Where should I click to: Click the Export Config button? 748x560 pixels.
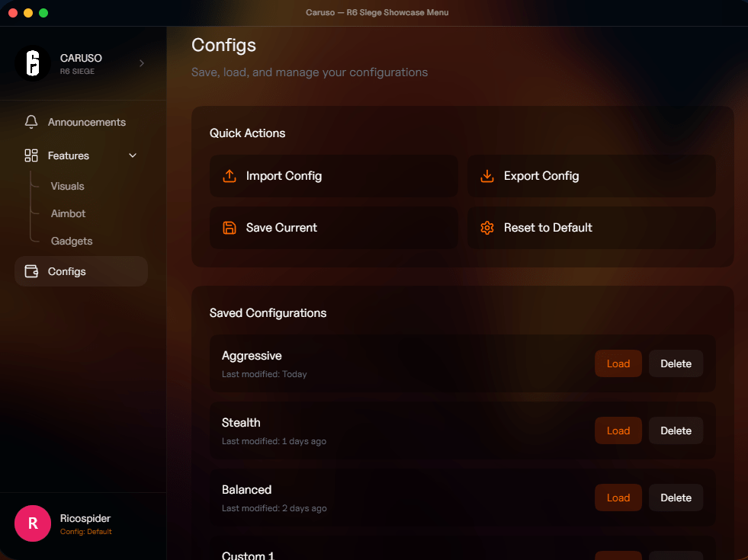pyautogui.click(x=591, y=176)
